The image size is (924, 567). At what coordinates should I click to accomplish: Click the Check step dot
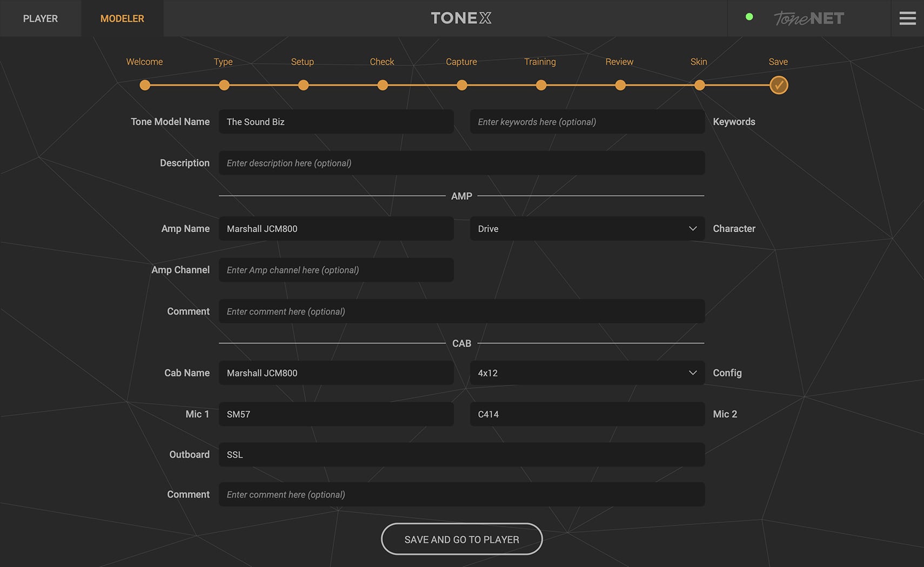pyautogui.click(x=382, y=85)
